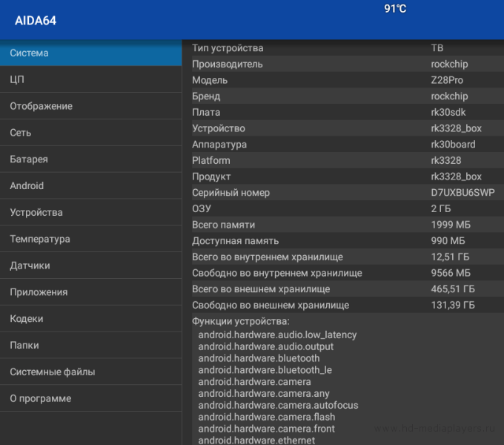The width and height of the screenshot is (504, 445).
Task: Select android.hardware.audio.output entry
Action: click(x=266, y=346)
